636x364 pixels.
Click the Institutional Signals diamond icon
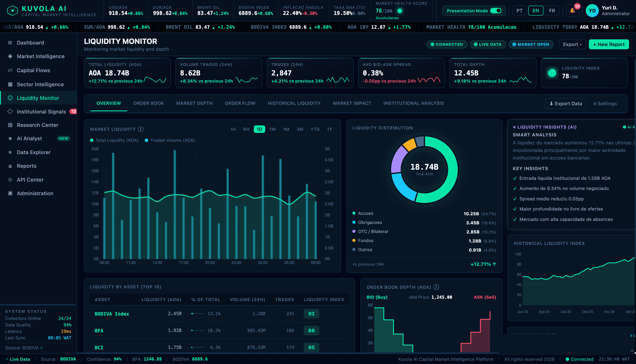pos(10,112)
